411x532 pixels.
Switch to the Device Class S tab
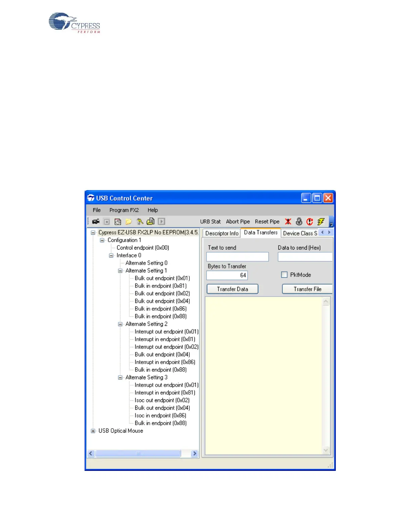pyautogui.click(x=300, y=233)
